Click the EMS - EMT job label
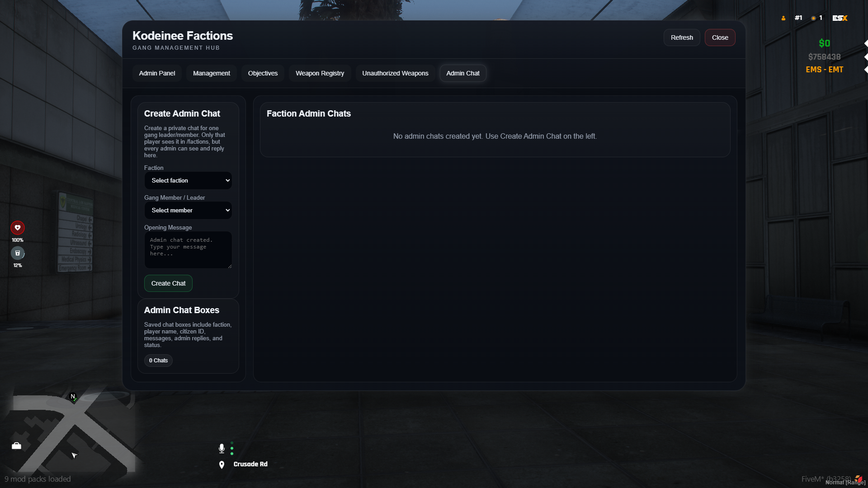The width and height of the screenshot is (868, 488). tap(824, 70)
